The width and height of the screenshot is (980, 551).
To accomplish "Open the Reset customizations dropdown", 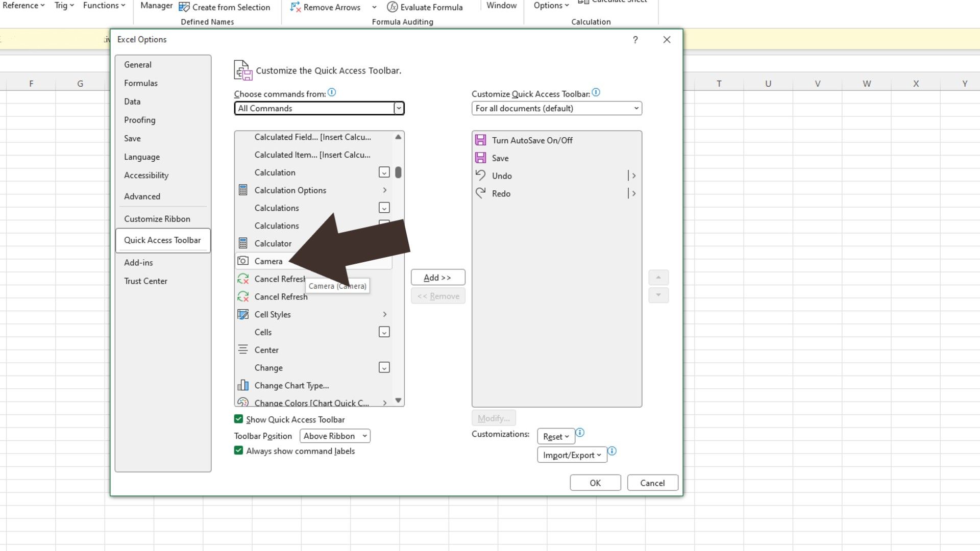I will [x=556, y=437].
